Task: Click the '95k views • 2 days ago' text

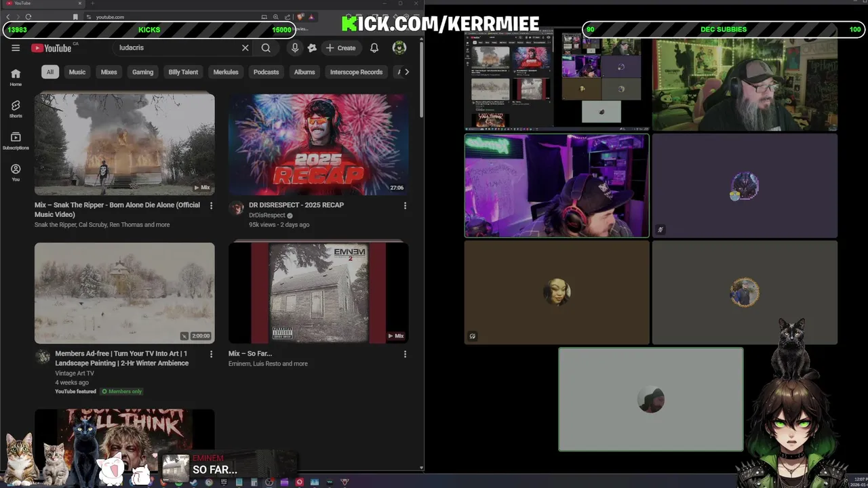Action: 279,224
